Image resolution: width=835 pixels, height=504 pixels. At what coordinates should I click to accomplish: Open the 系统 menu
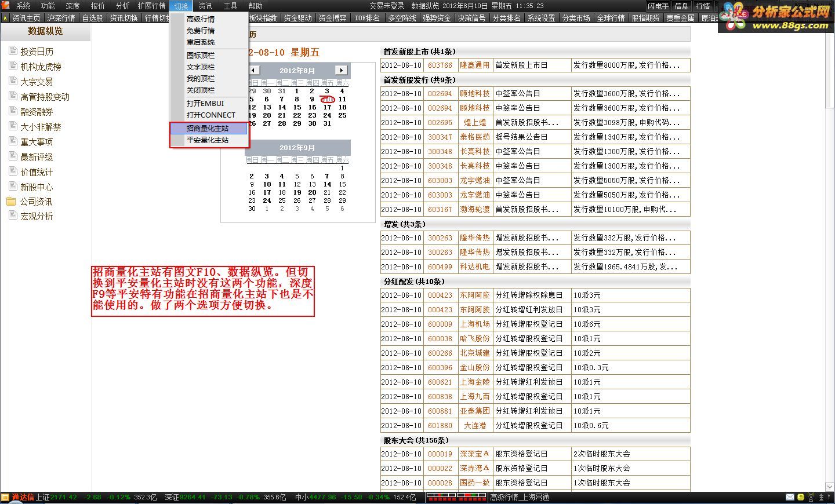point(23,6)
